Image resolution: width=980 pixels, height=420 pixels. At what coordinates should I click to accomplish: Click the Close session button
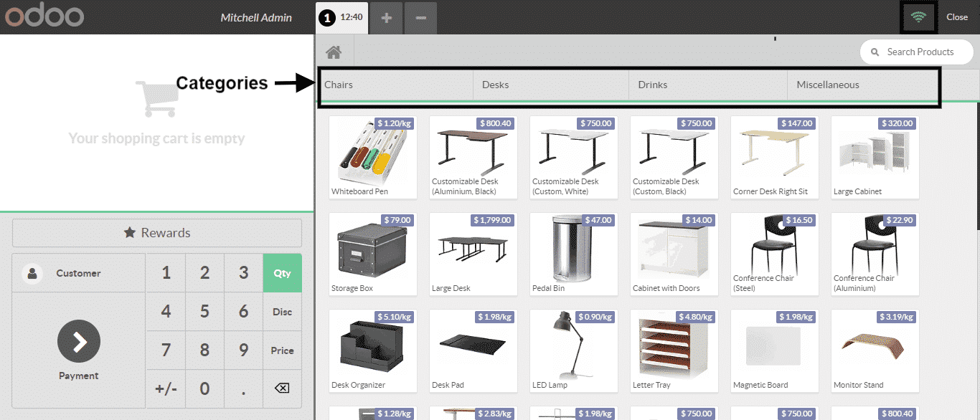tap(956, 17)
